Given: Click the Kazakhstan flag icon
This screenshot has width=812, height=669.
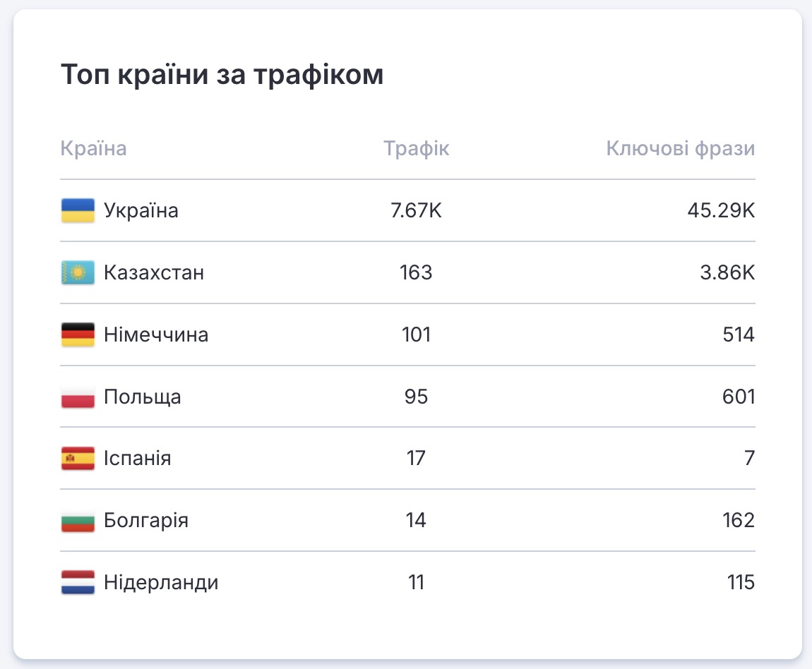Looking at the screenshot, I should (x=78, y=272).
